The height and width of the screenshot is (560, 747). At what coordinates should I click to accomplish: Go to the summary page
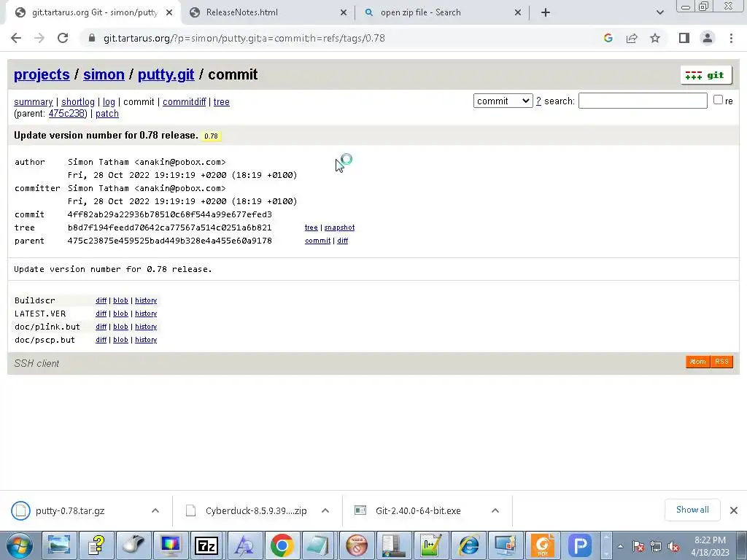(x=34, y=102)
